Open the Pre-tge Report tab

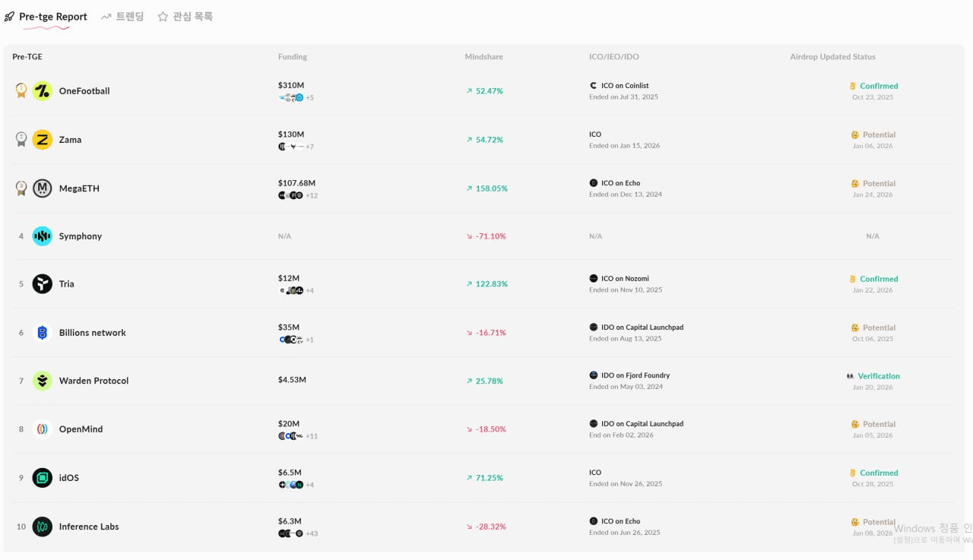pos(46,17)
